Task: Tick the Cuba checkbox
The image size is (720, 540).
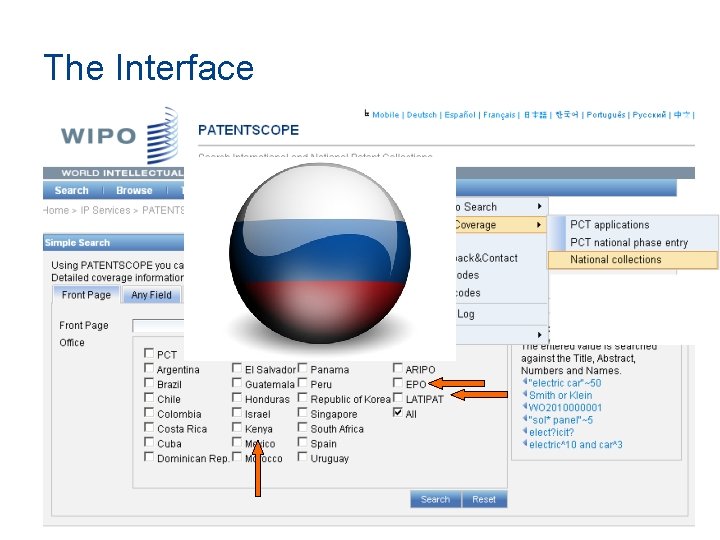Action: [x=149, y=442]
